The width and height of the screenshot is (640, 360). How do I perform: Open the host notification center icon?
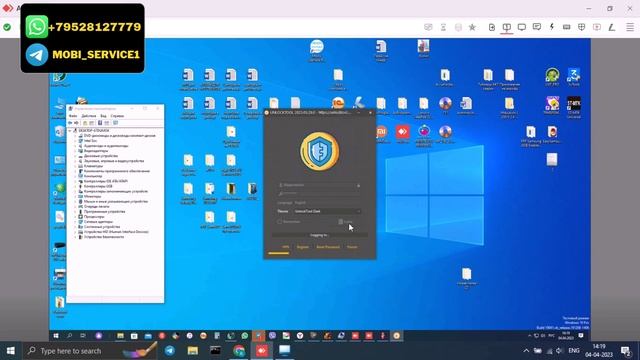(625, 351)
